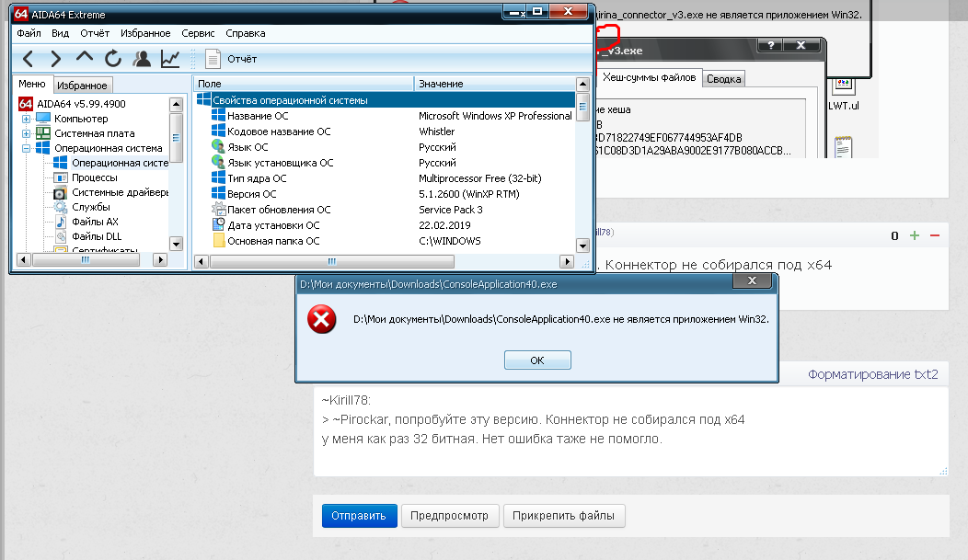The width and height of the screenshot is (968, 560).
Task: Open the Избранное menu in menu bar
Action: [145, 33]
